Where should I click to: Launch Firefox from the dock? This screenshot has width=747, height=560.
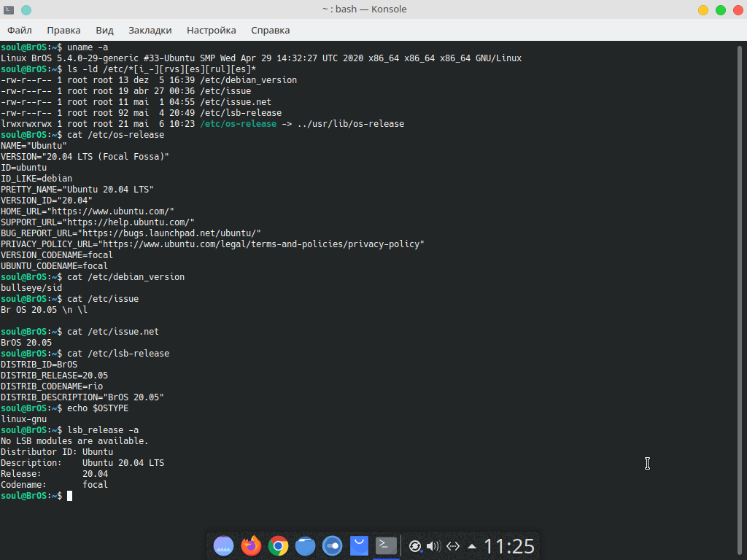(251, 545)
